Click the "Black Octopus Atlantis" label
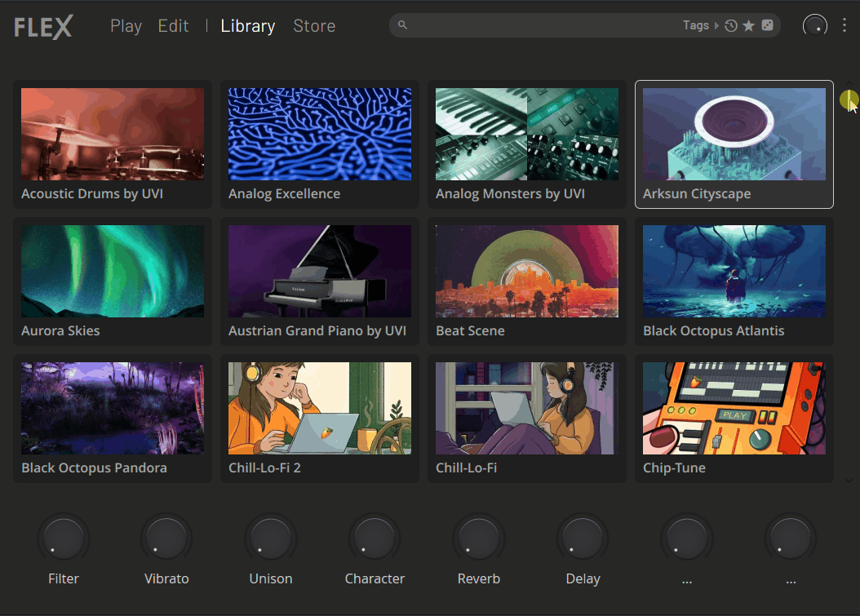 point(714,330)
